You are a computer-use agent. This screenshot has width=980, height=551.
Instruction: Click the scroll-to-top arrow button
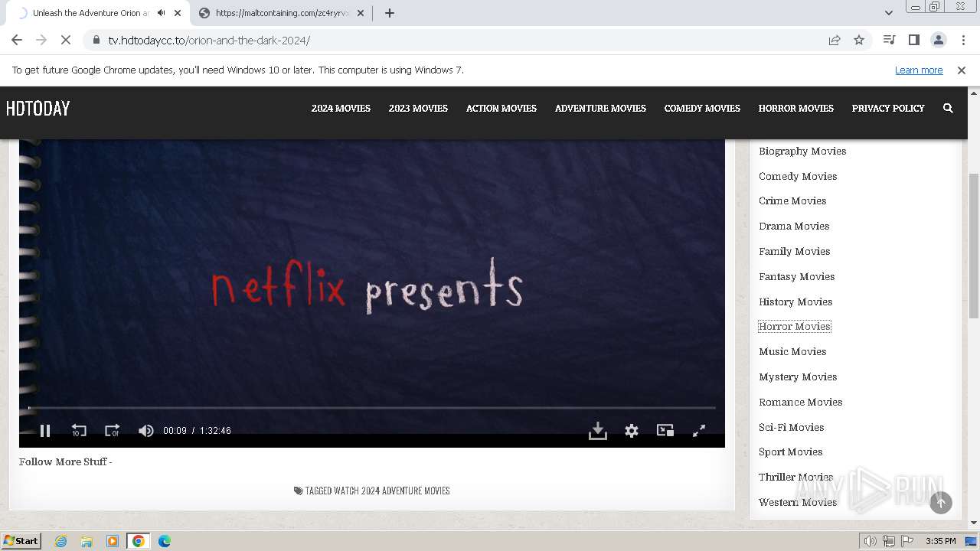941,503
